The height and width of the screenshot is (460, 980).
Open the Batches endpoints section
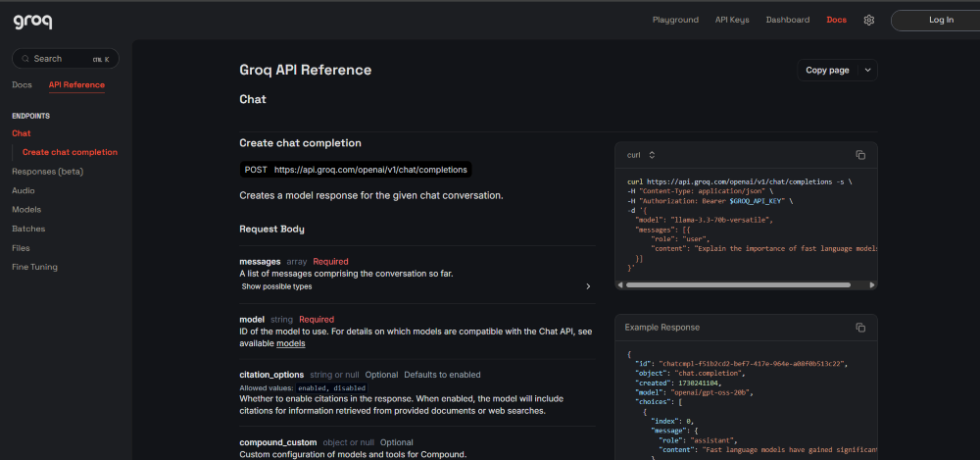pyautogui.click(x=28, y=230)
